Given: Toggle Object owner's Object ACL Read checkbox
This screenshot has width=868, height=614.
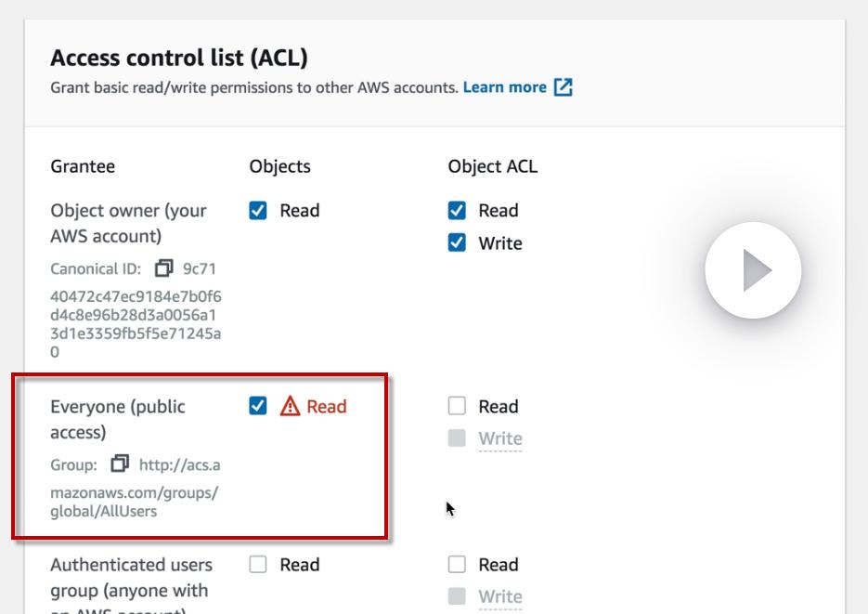Looking at the screenshot, I should coord(457,211).
